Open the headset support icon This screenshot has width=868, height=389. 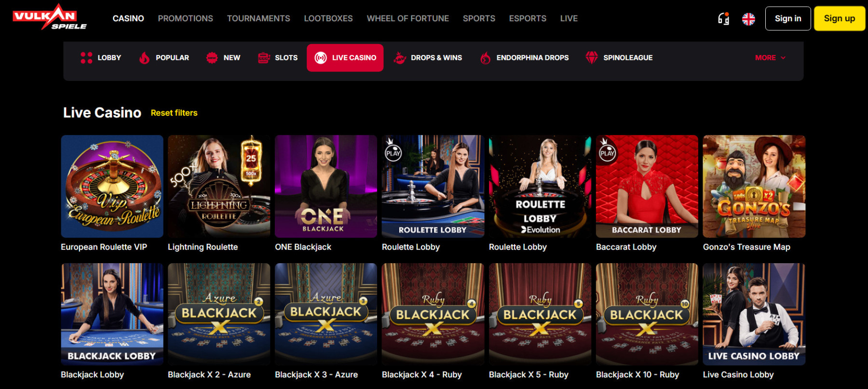(x=723, y=19)
